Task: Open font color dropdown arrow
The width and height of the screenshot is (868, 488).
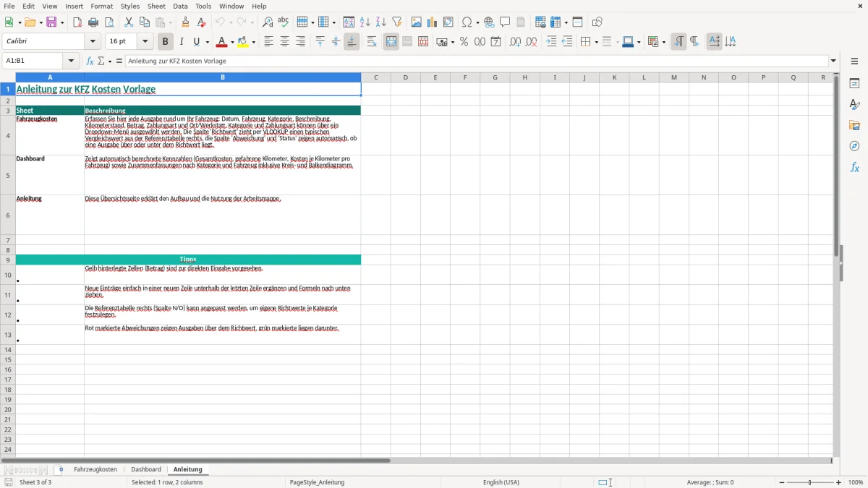Action: 233,42
